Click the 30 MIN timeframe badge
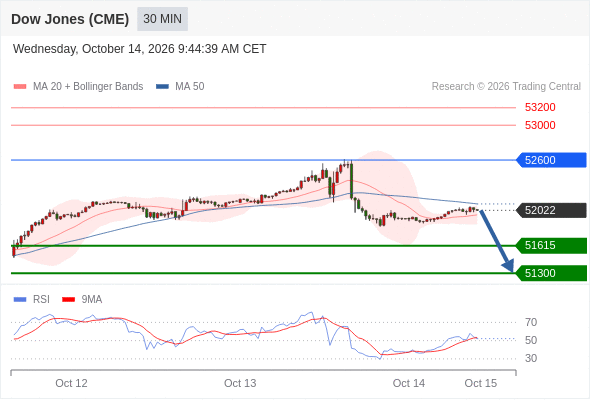 click(163, 19)
